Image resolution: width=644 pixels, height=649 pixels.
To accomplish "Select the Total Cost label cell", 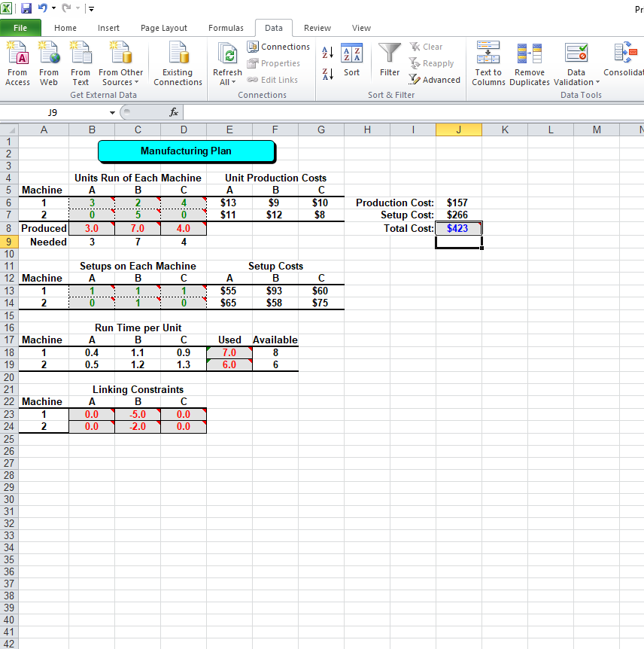I will pyautogui.click(x=409, y=228).
